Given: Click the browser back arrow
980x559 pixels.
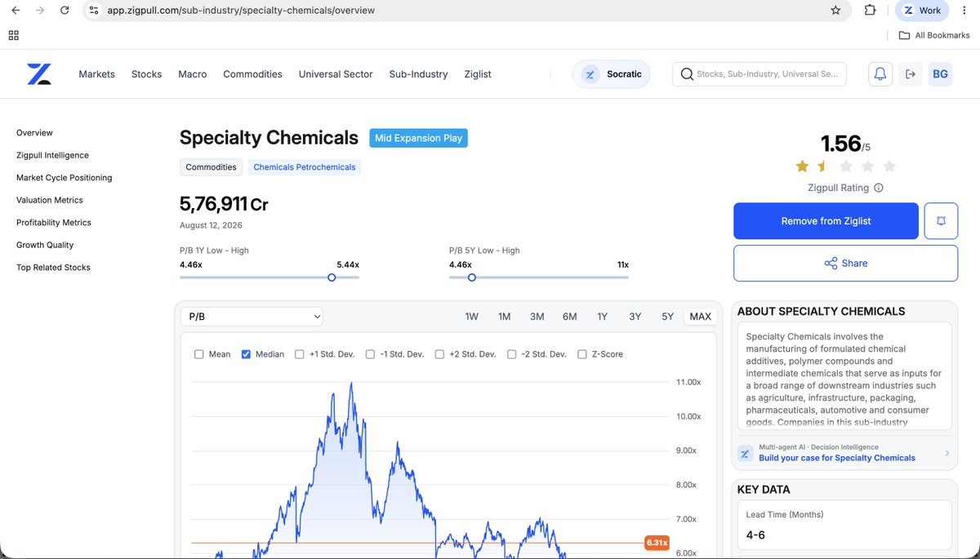Looking at the screenshot, I should point(16,11).
